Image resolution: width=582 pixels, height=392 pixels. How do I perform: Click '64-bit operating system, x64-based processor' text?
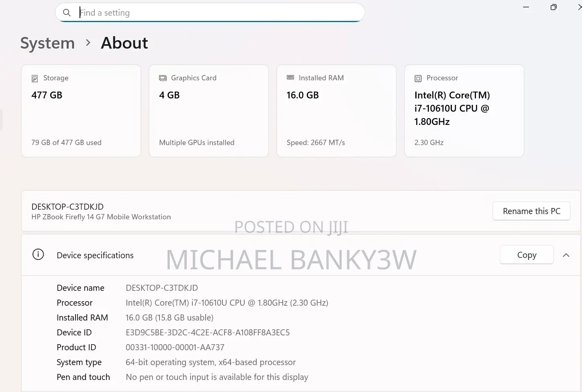point(210,362)
